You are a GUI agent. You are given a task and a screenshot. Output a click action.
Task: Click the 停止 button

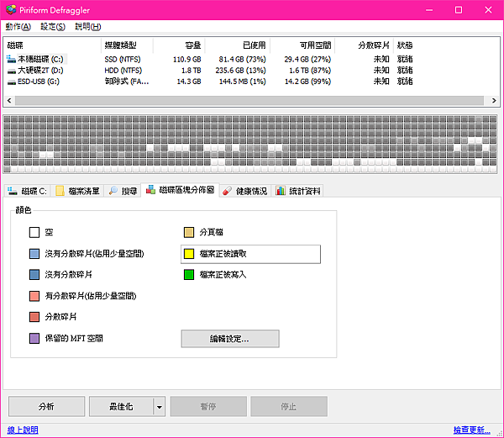[289, 407]
